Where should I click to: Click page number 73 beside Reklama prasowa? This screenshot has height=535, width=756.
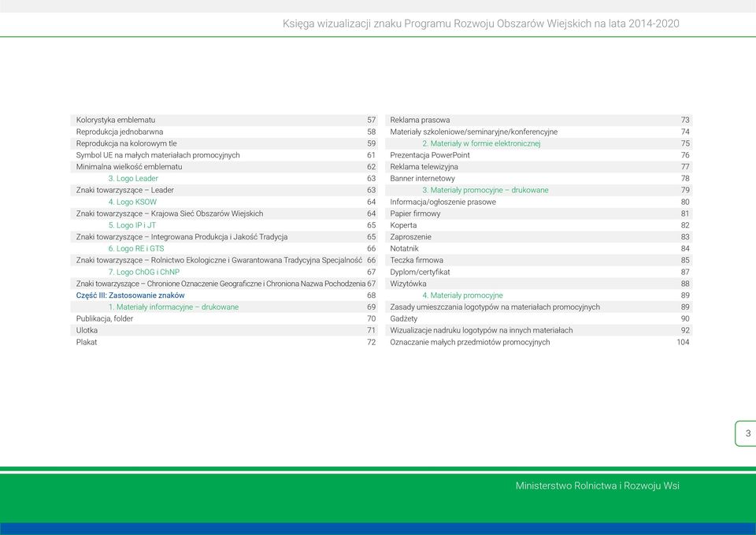[x=685, y=120]
